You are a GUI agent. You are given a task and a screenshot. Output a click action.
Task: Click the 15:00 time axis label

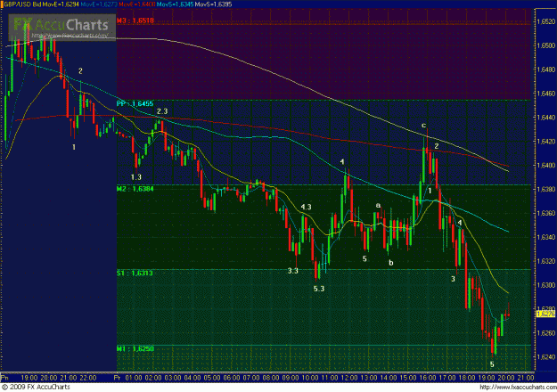point(408,378)
